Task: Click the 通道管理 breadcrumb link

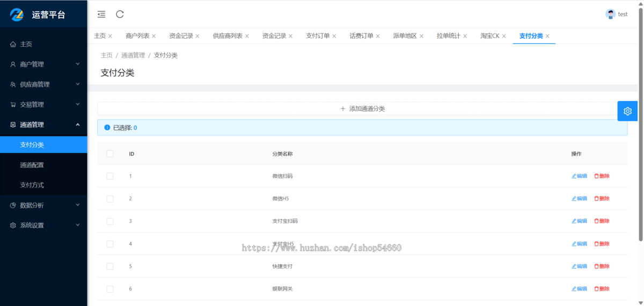Action: tap(133, 55)
